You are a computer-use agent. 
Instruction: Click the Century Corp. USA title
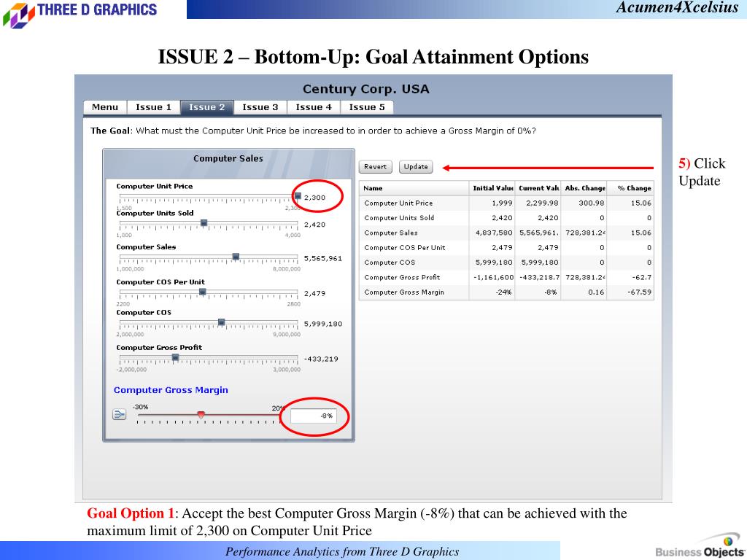click(366, 89)
